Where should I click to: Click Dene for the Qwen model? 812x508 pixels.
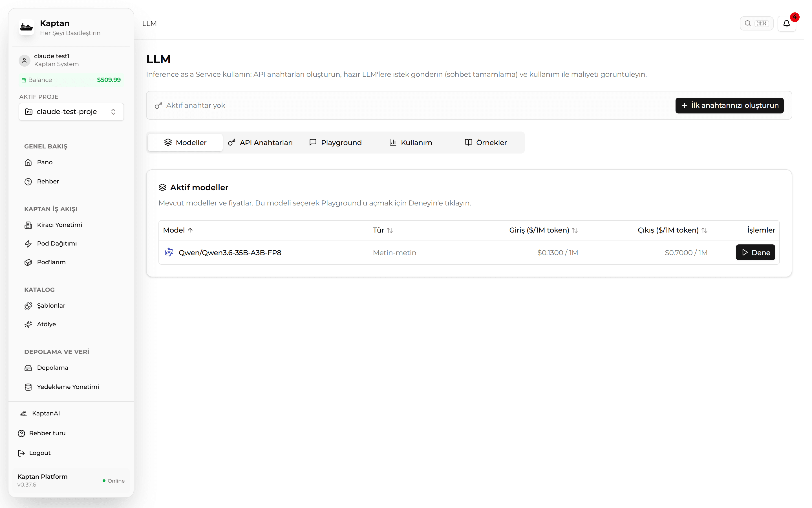pos(755,252)
